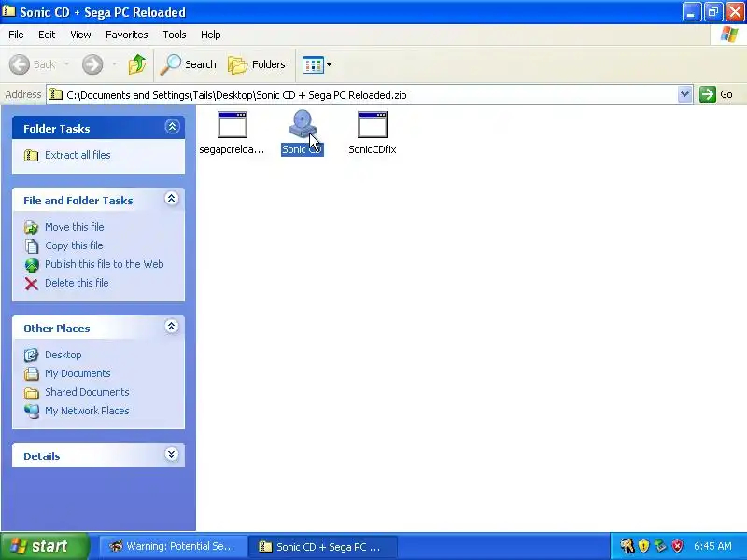Click the Forward navigation arrow
The image size is (747, 560).
tap(92, 64)
